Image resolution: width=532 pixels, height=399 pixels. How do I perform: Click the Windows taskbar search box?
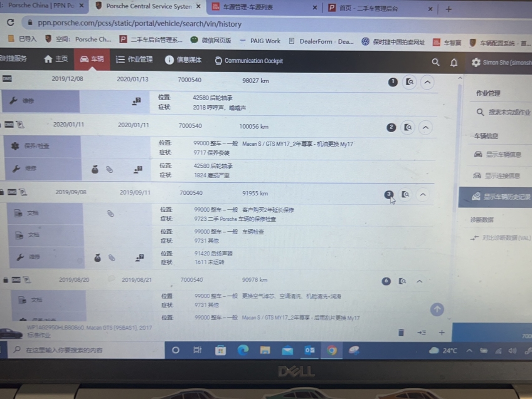pyautogui.click(x=85, y=350)
